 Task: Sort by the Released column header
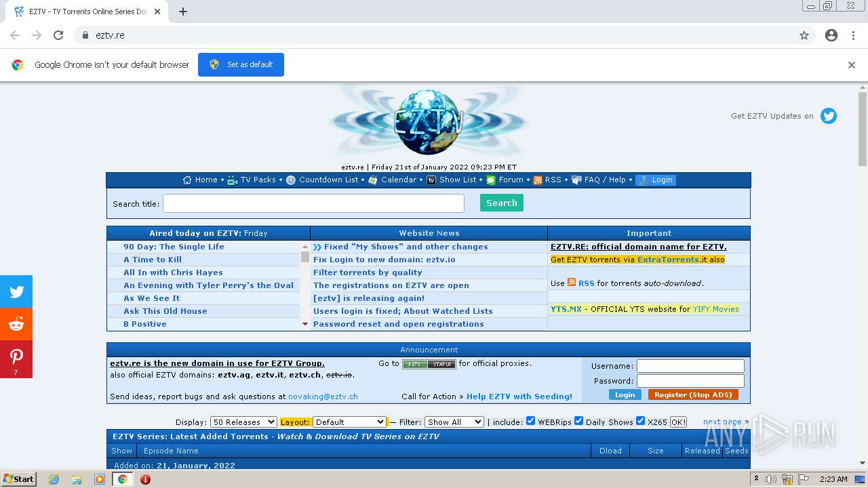coord(702,451)
